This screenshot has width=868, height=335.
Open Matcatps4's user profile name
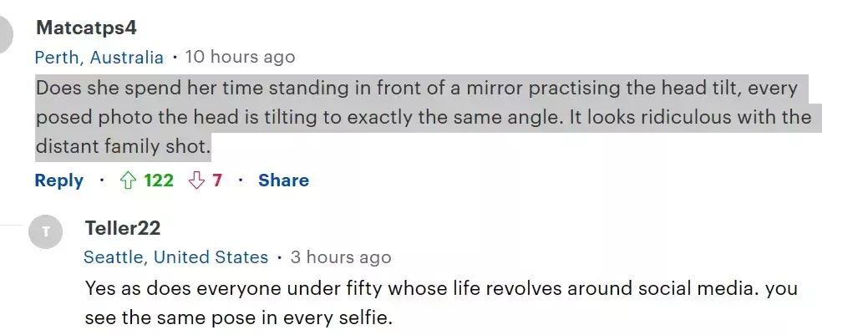pyautogui.click(x=86, y=28)
